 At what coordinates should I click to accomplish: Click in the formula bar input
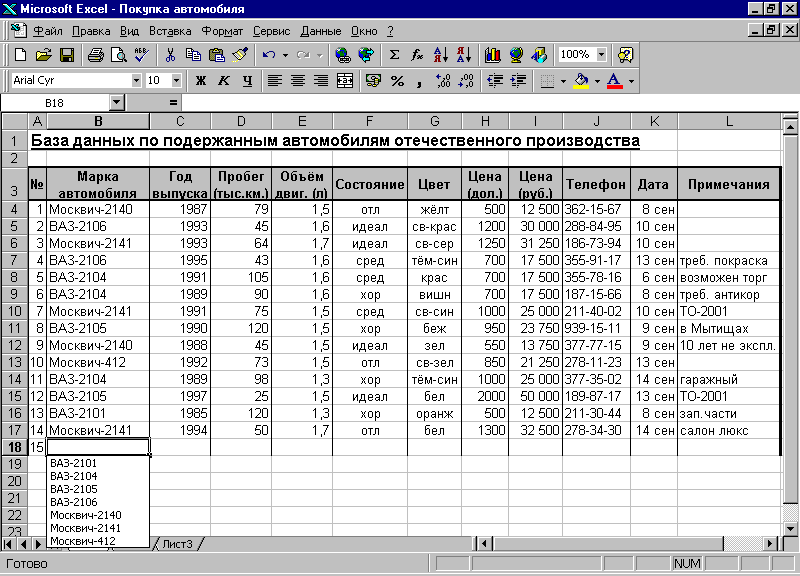pyautogui.click(x=490, y=103)
